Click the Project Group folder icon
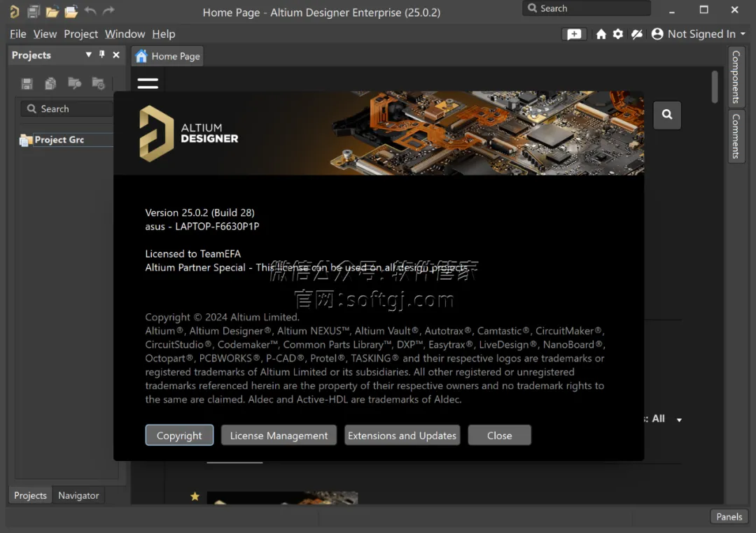This screenshot has width=756, height=533. tap(26, 140)
